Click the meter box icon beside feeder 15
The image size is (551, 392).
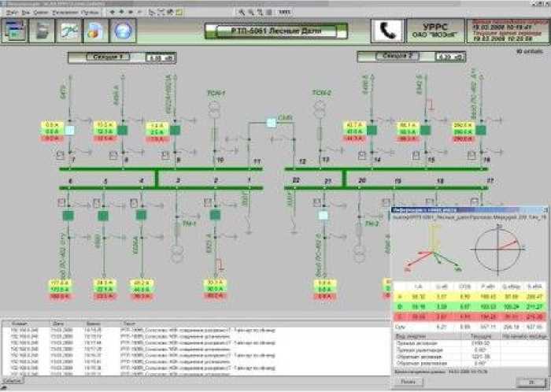[x=416, y=155]
